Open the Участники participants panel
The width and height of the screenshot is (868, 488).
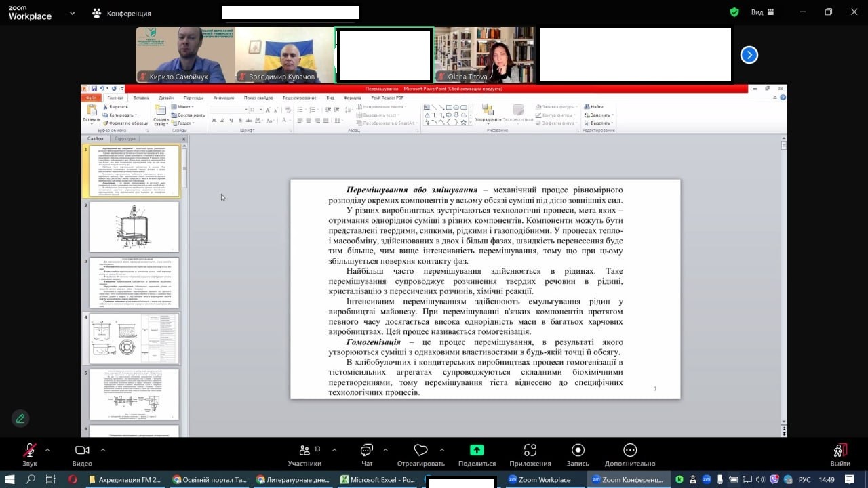tap(304, 451)
